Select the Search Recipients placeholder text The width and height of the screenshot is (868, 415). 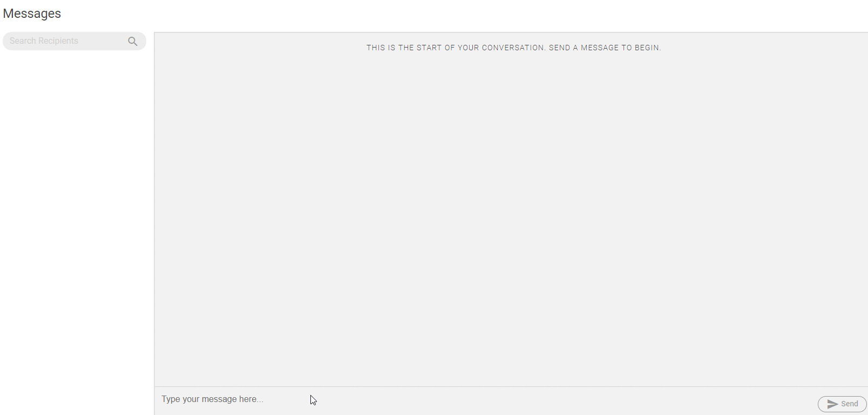pyautogui.click(x=44, y=41)
